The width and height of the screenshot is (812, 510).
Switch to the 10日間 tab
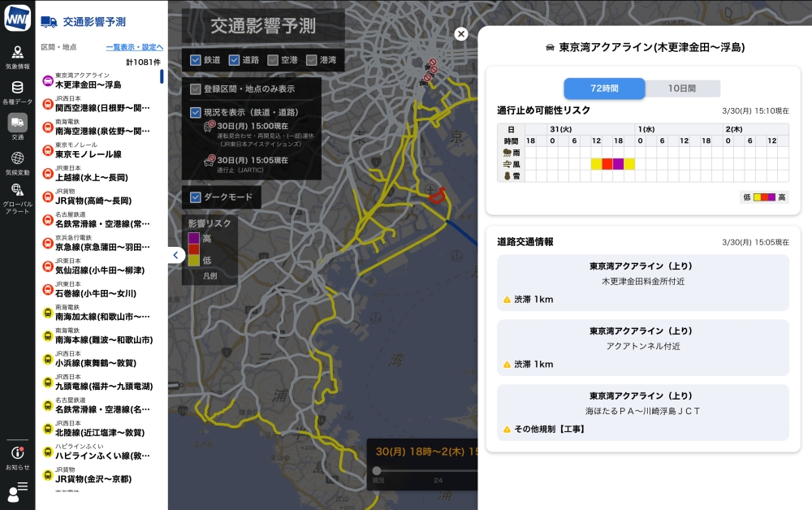pyautogui.click(x=682, y=89)
